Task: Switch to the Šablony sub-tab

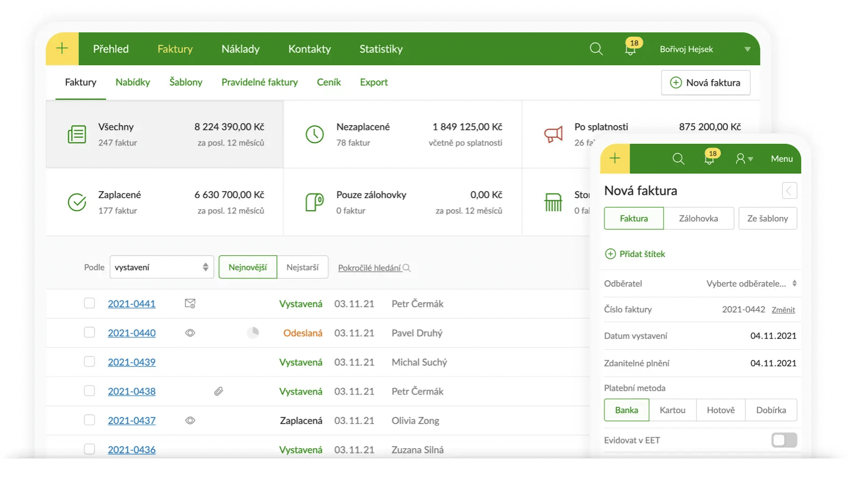Action: pos(186,82)
